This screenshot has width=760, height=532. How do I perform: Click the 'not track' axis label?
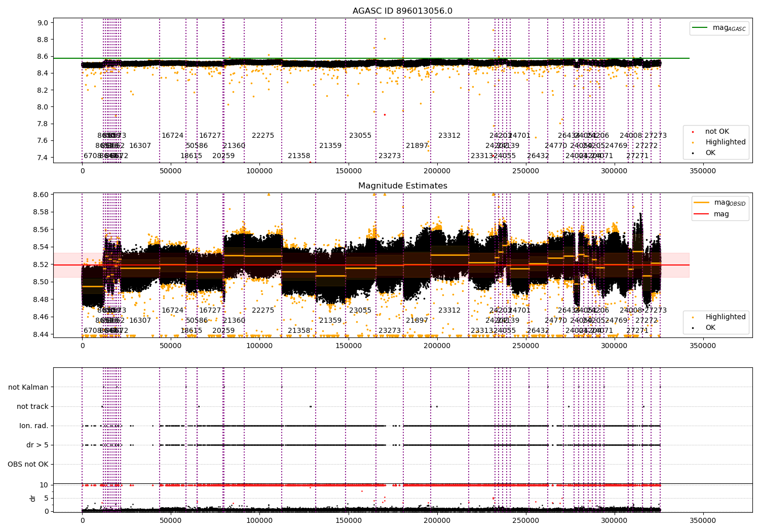pos(32,406)
